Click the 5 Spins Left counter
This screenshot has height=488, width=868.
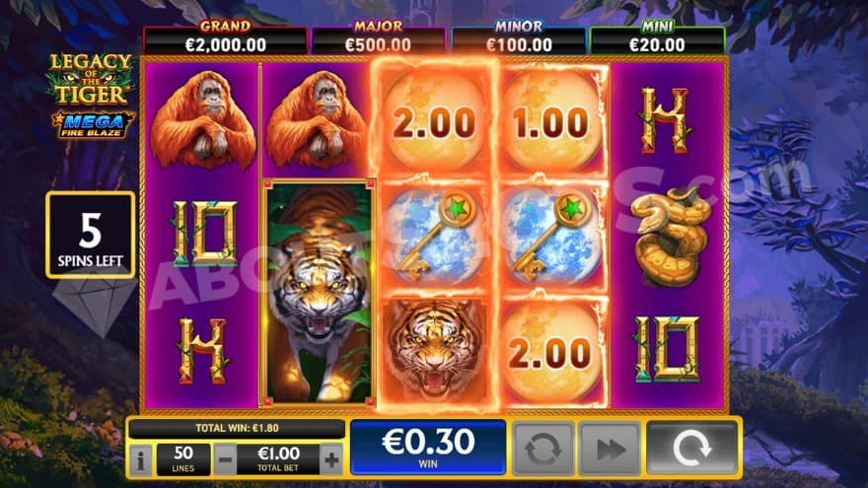pos(91,236)
